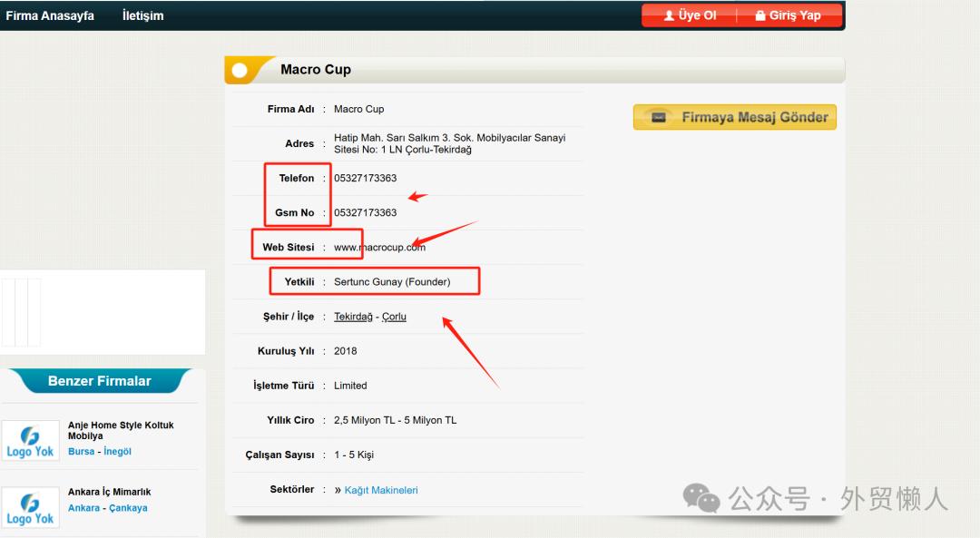Viewport: 980px width, 538px height.
Task: Click the Sektörler label
Action: point(292,489)
